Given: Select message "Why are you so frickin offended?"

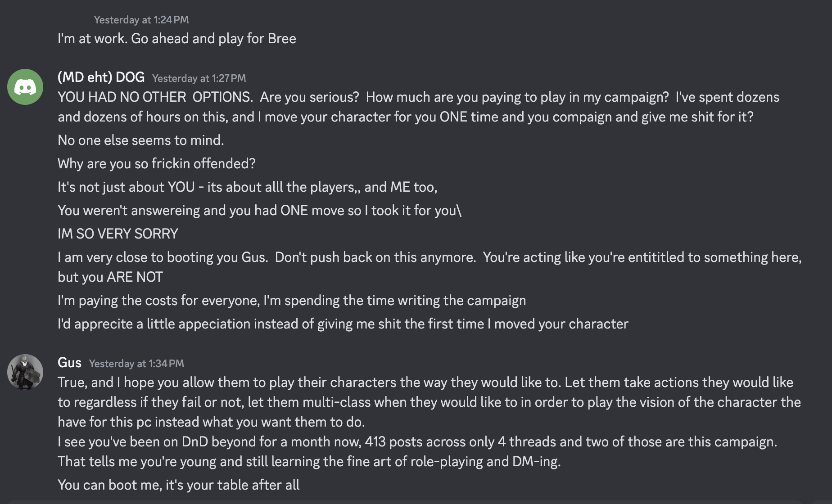Looking at the screenshot, I should (x=157, y=164).
